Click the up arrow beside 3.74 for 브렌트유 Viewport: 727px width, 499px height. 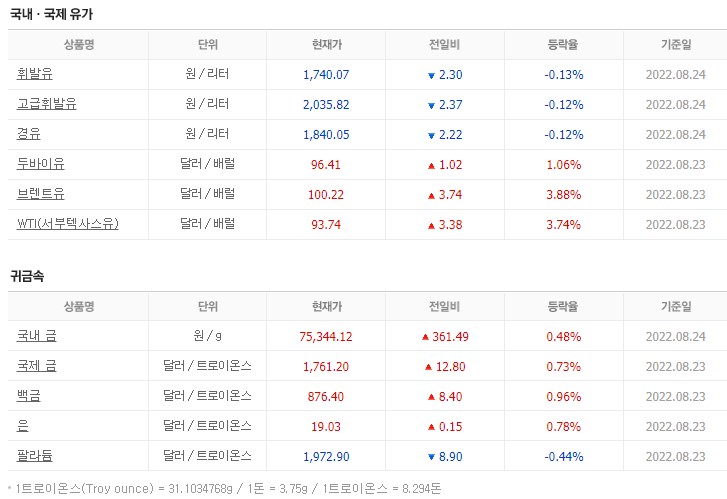tap(431, 196)
